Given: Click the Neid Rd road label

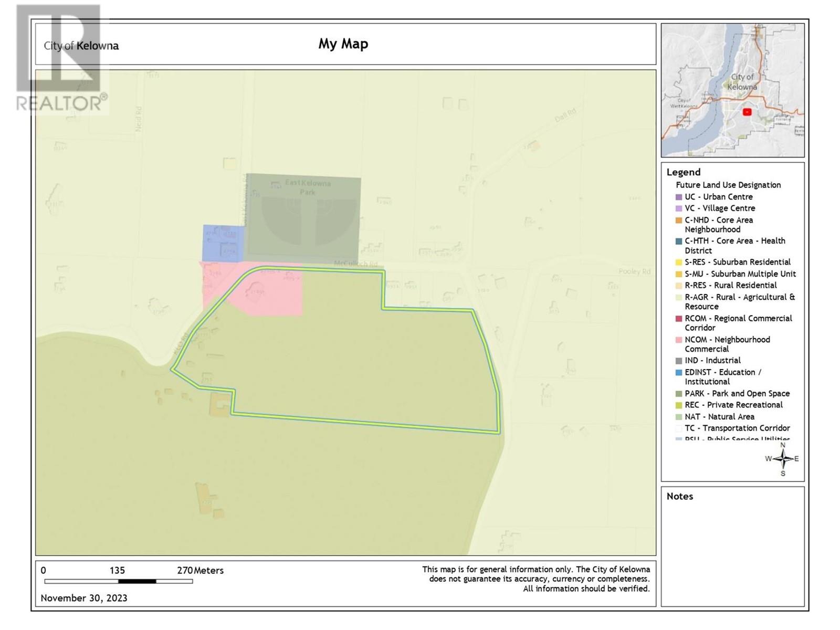Looking at the screenshot, I should (x=139, y=119).
